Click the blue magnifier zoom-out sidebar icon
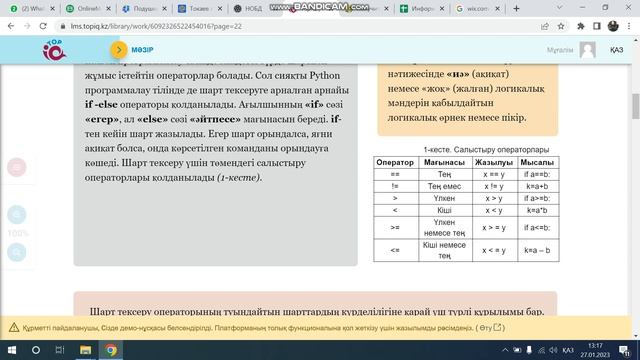640x360 pixels. 17,252
